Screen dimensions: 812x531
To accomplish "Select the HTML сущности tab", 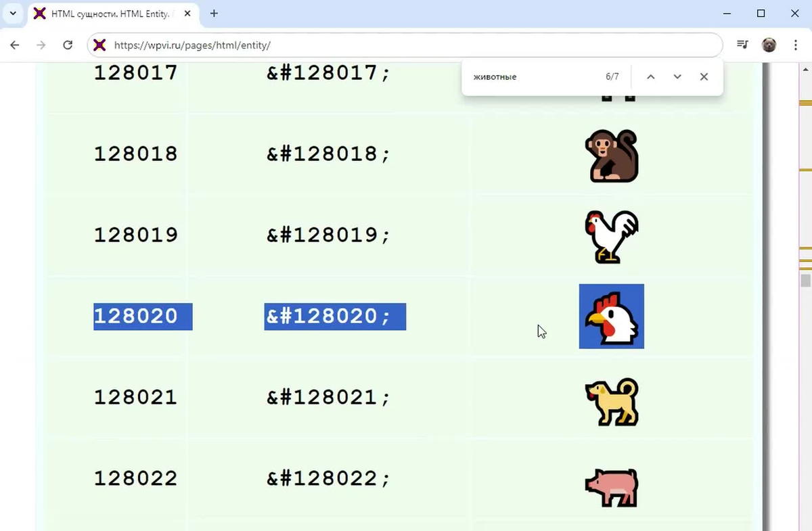I will (x=114, y=14).
